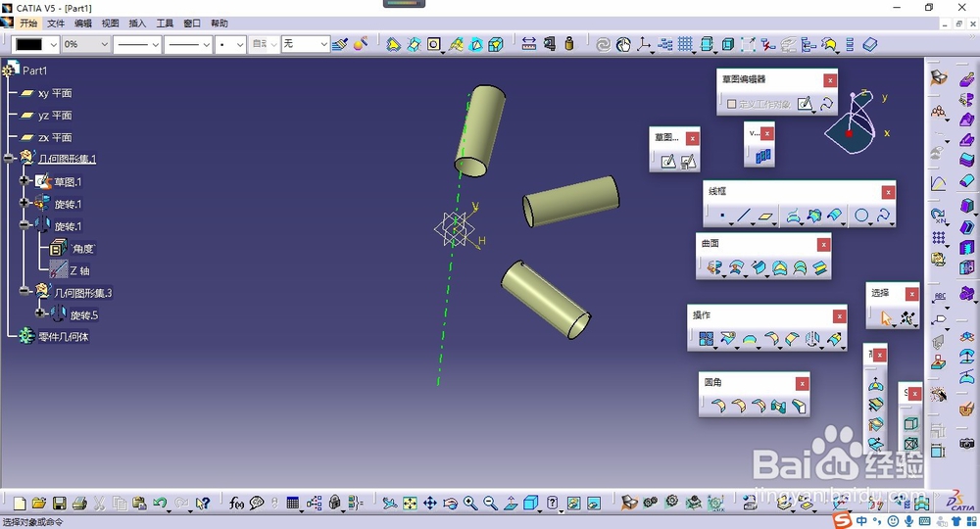Open the 视图 menu
Viewport: 980px width, 529px height.
(110, 24)
